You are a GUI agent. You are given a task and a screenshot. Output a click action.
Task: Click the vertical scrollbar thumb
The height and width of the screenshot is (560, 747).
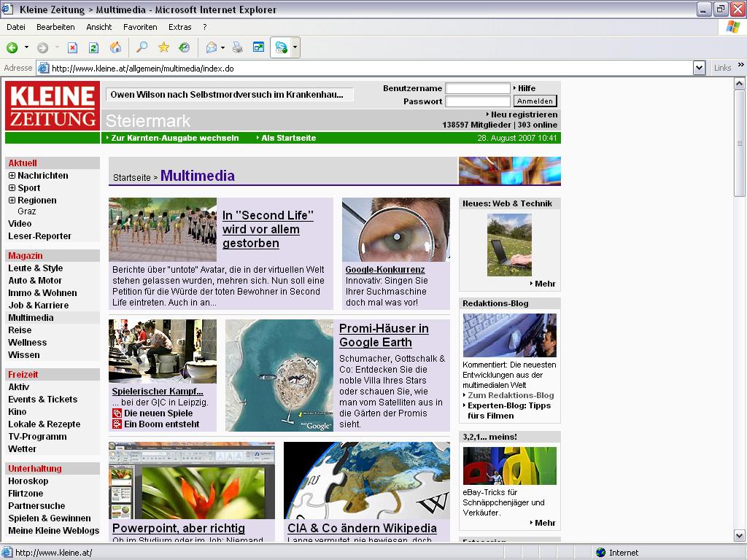pos(740,143)
